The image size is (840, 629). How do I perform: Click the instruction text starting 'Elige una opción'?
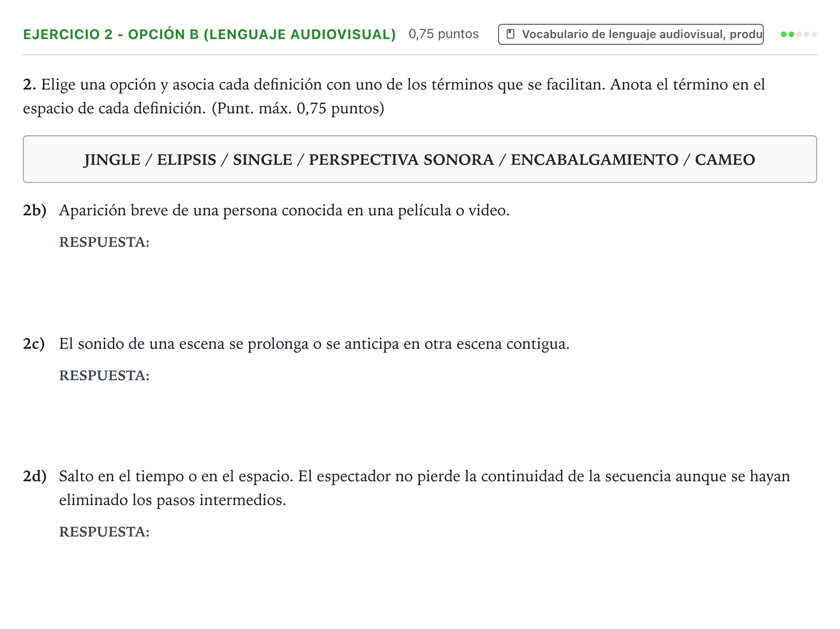394,96
